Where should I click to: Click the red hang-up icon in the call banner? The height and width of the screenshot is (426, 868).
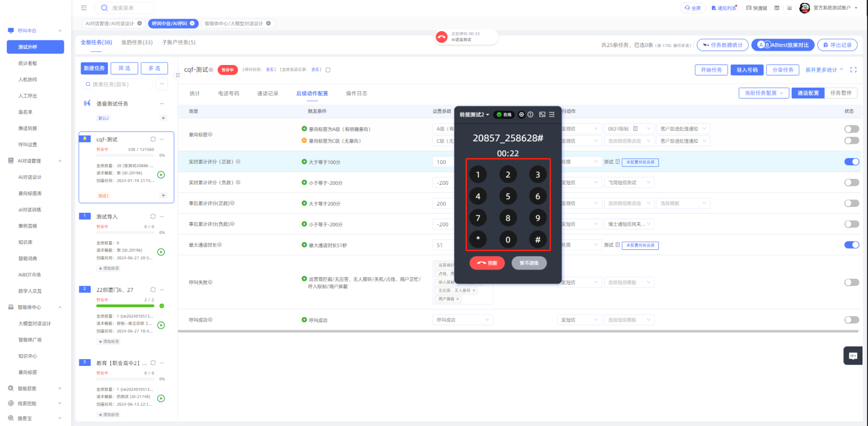(x=441, y=37)
